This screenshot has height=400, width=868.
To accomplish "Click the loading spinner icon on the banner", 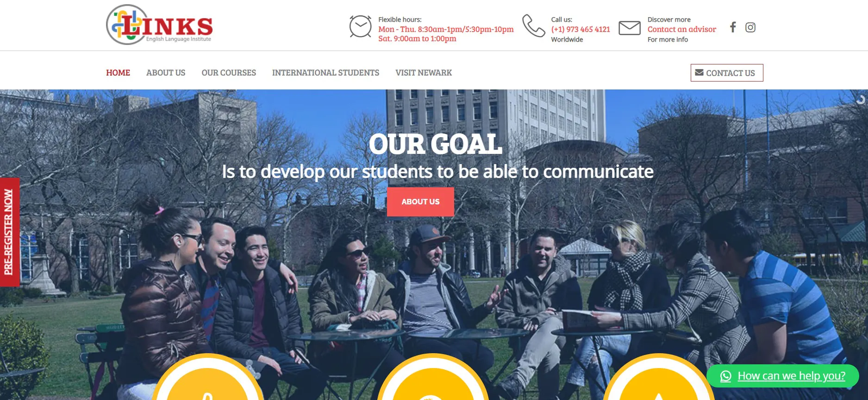I will [861, 99].
